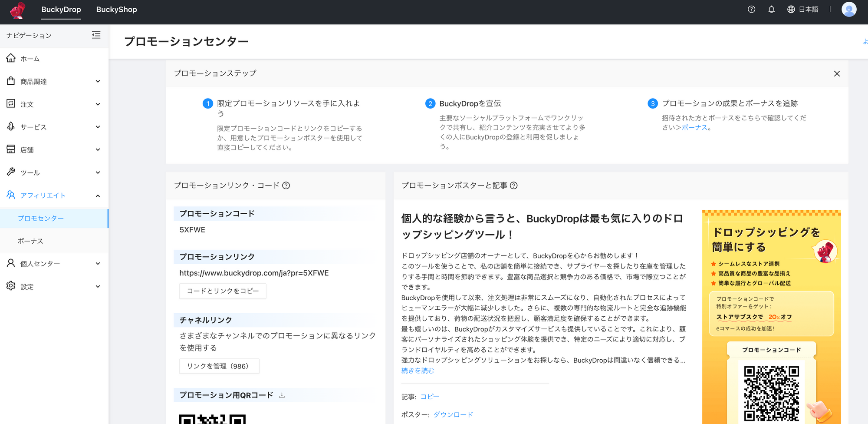Go to ホーム in sidebar
Image resolution: width=868 pixels, height=424 pixels.
tap(30, 59)
